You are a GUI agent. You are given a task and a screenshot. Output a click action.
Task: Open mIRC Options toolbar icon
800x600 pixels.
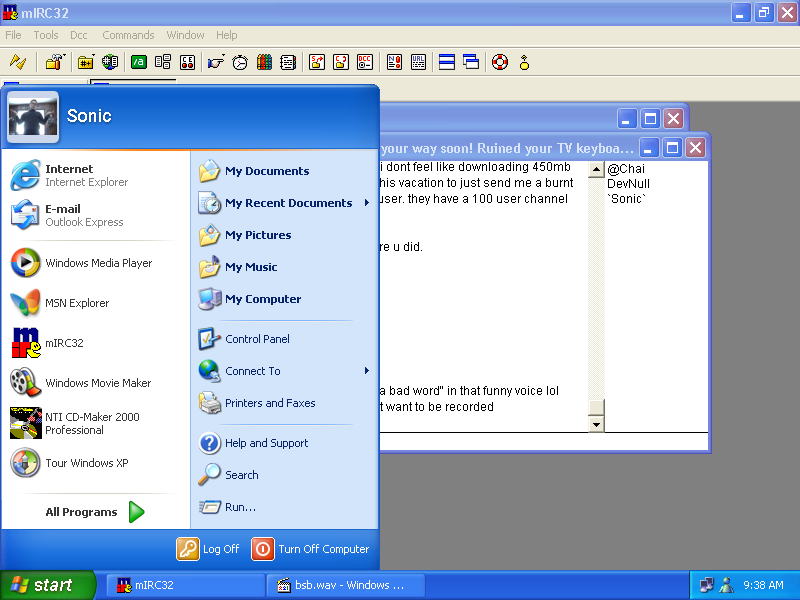pos(54,62)
